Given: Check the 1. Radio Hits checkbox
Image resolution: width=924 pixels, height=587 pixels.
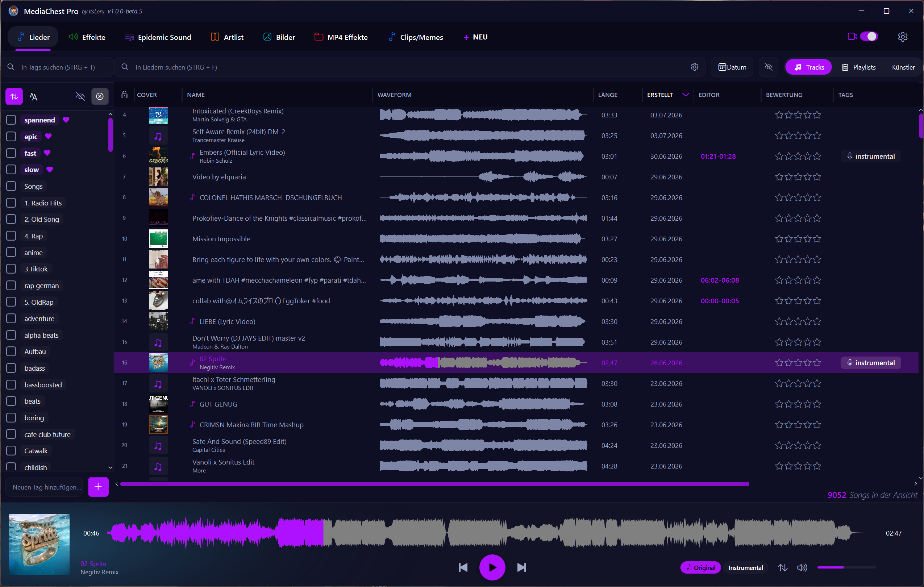Looking at the screenshot, I should 11,203.
